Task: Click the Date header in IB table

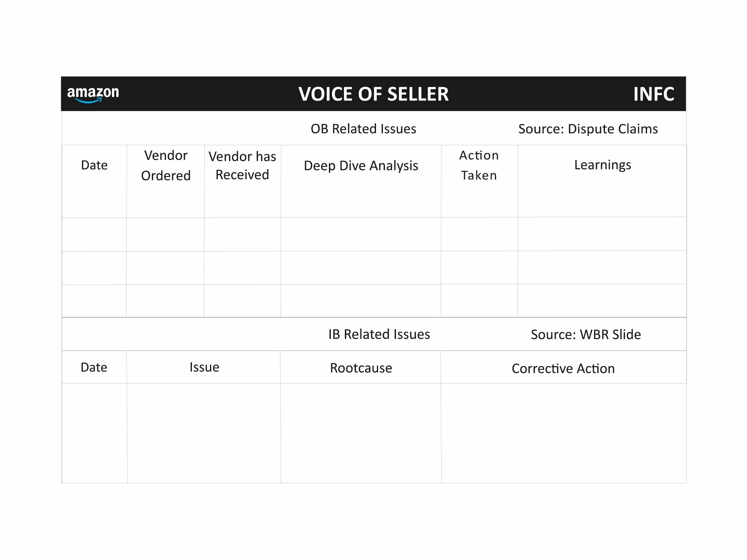Action: (94, 368)
